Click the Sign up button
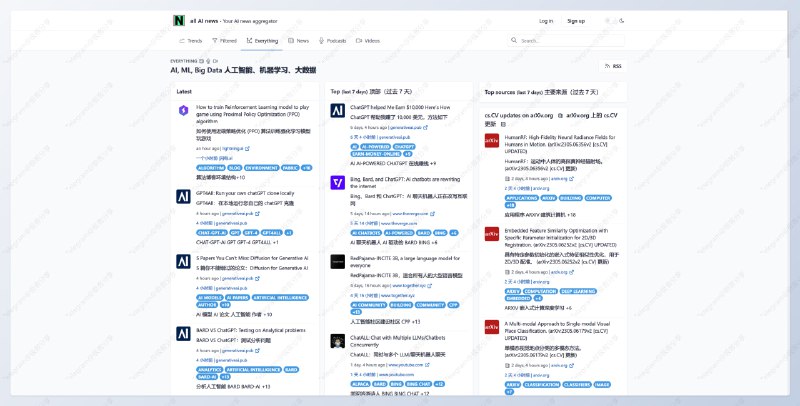The image size is (800, 406). (x=576, y=20)
